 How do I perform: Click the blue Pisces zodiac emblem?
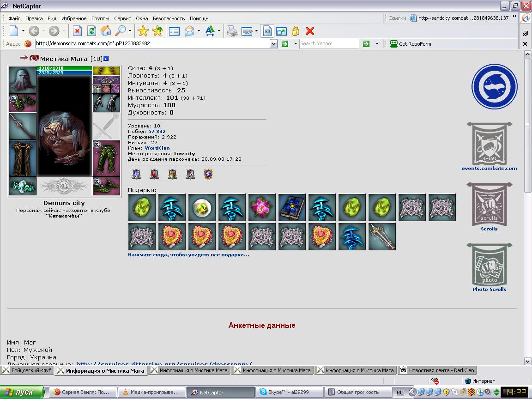(x=494, y=86)
